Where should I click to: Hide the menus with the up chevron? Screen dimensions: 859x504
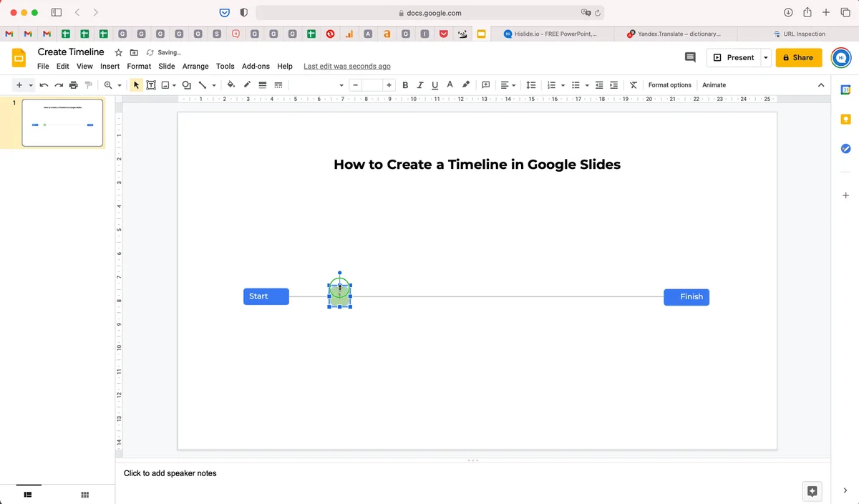(821, 85)
